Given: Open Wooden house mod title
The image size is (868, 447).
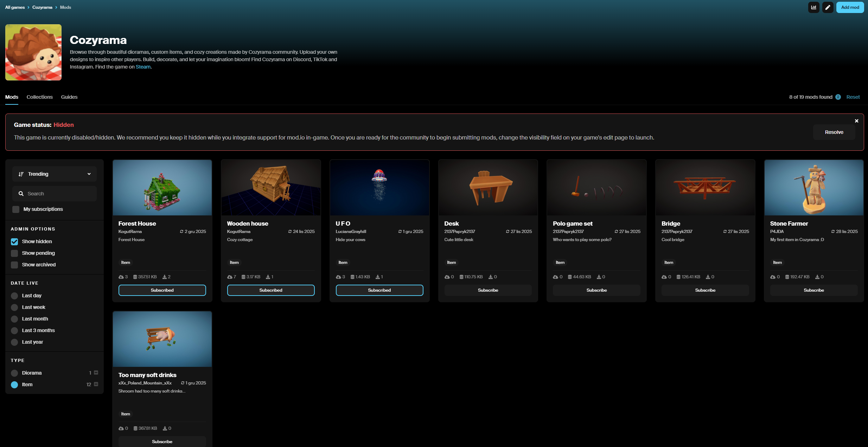Looking at the screenshot, I should [x=248, y=223].
